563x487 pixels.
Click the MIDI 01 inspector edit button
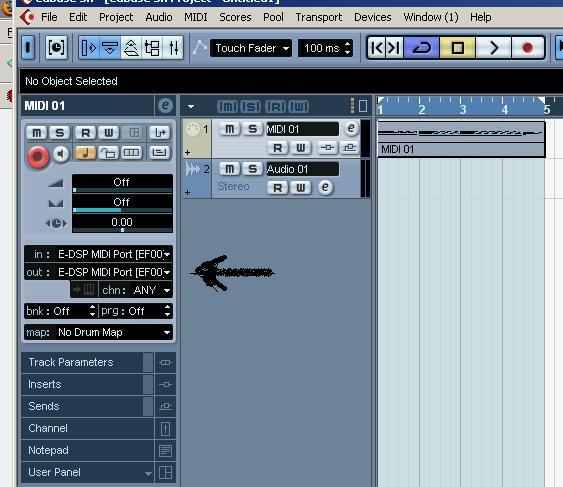(165, 106)
